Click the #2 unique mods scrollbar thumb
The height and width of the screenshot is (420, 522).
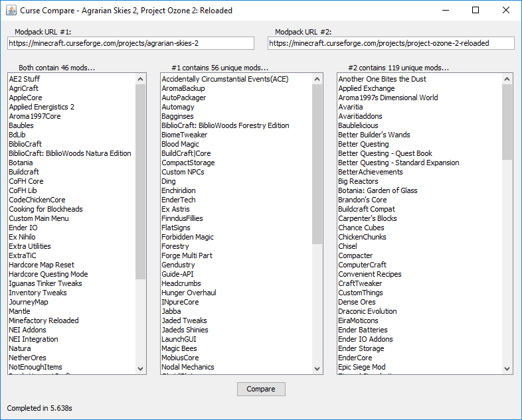507,121
